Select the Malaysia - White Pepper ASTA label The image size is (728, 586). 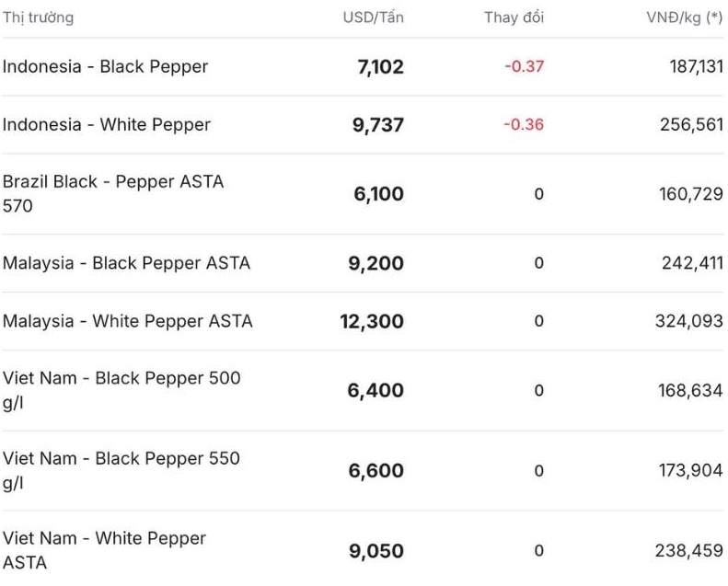[x=127, y=321]
